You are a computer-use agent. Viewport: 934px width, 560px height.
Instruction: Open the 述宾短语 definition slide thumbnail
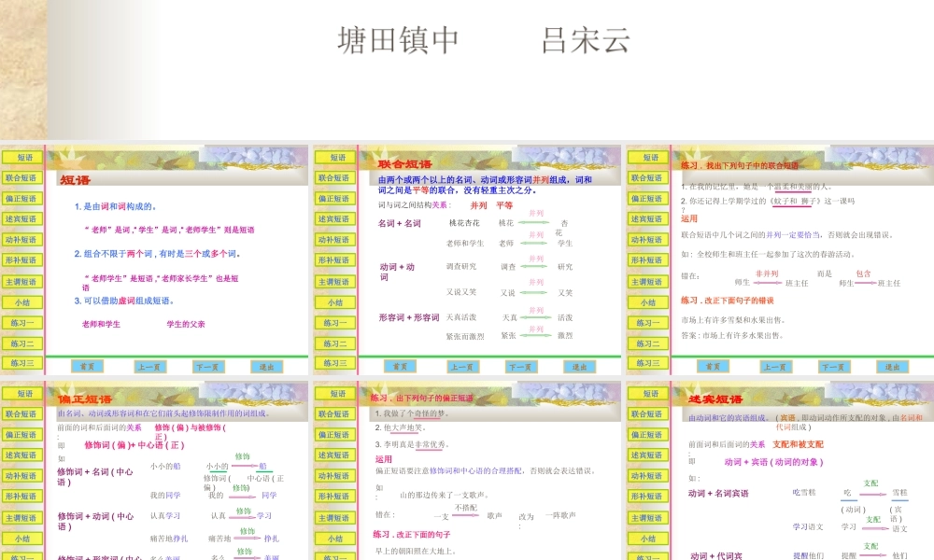point(780,470)
